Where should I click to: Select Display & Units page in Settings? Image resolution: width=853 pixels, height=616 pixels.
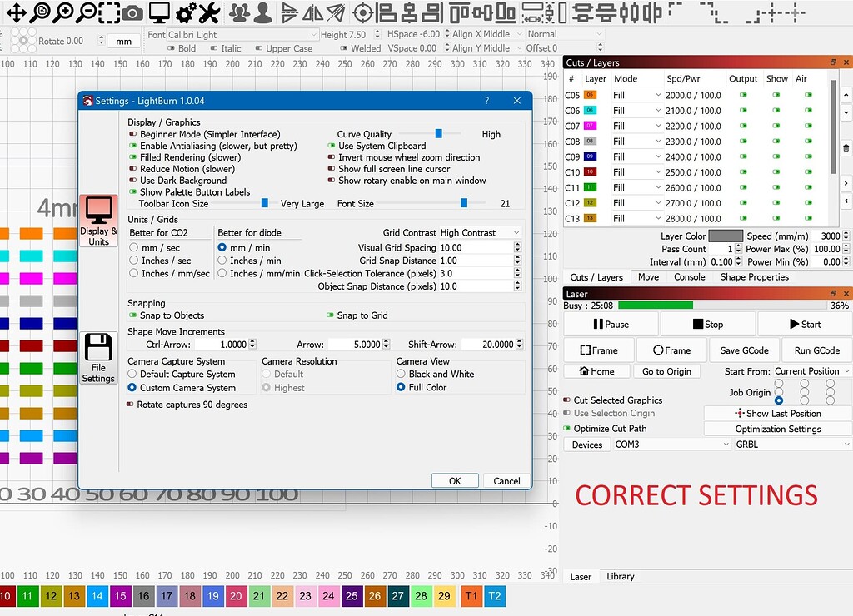tap(98, 221)
